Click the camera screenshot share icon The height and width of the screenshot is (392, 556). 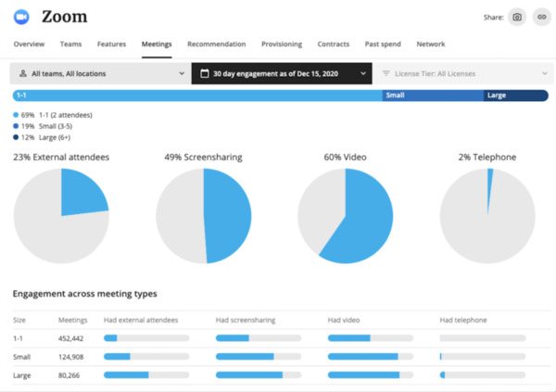[517, 17]
